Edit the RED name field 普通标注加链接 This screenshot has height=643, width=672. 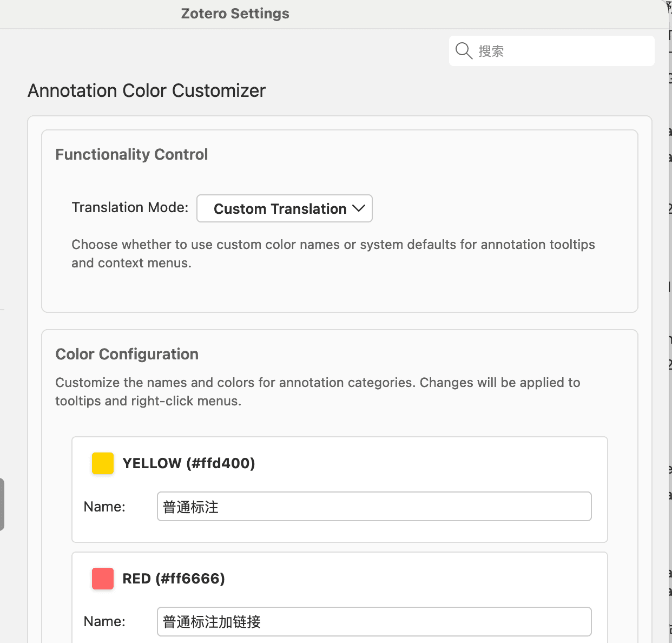coord(374,621)
